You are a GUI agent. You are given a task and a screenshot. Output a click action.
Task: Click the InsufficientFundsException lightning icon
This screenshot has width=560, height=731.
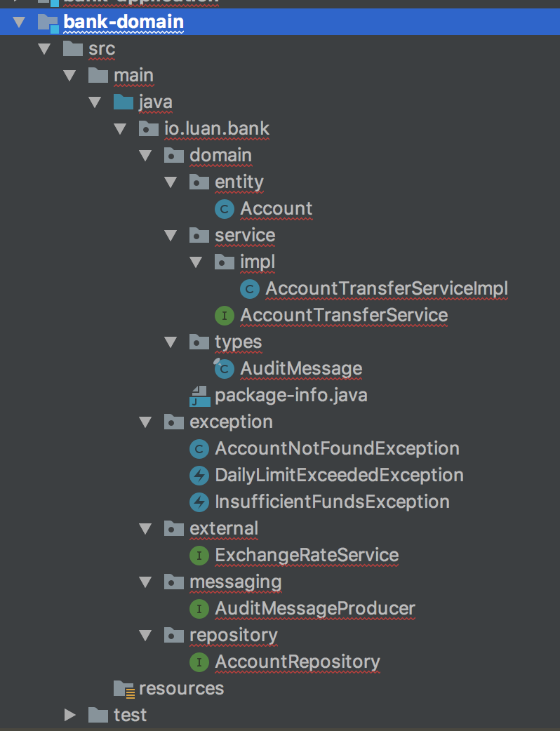199,502
